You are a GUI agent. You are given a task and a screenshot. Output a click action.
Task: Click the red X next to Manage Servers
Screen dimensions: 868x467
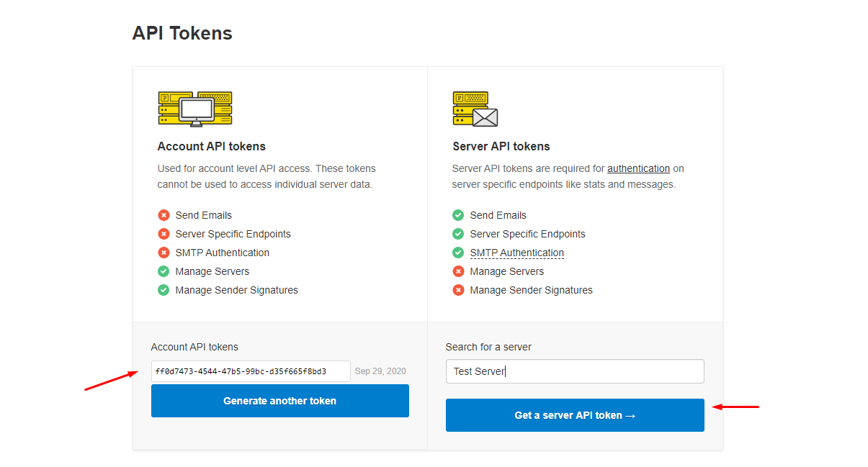click(x=457, y=271)
